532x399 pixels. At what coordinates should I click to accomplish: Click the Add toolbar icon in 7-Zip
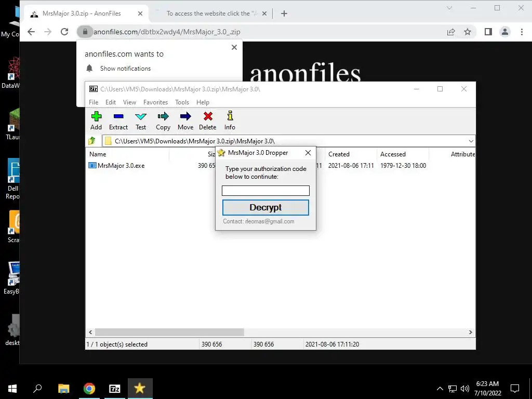96,121
